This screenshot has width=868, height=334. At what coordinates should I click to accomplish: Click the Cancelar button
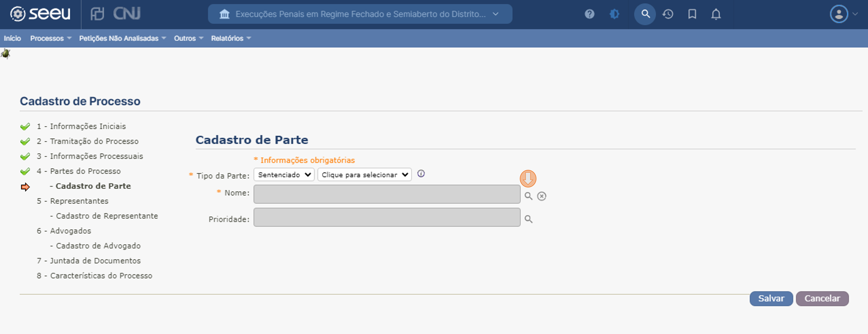pyautogui.click(x=822, y=299)
